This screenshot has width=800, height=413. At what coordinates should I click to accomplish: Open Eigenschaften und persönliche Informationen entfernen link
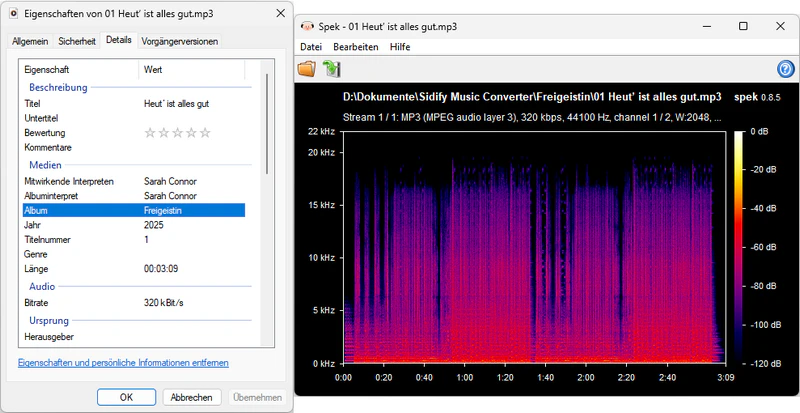[123, 363]
